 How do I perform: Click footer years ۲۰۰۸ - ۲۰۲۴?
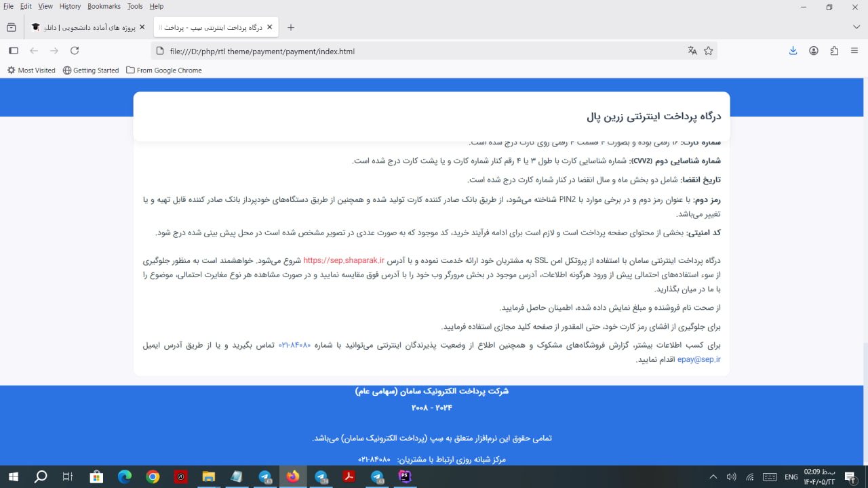point(431,408)
